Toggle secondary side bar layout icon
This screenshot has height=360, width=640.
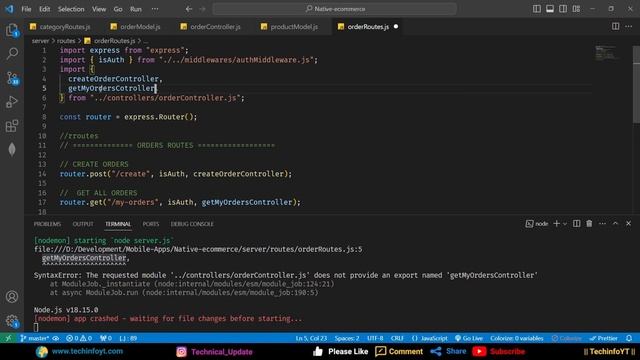563,9
